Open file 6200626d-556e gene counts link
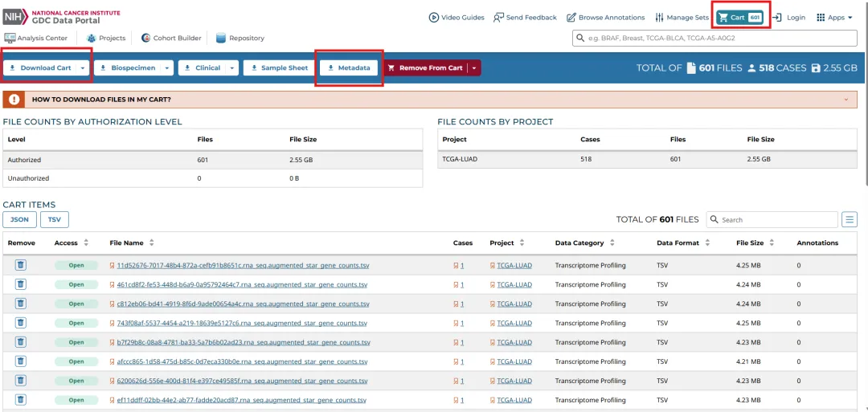Screen dimensions: 868x412 243,381
